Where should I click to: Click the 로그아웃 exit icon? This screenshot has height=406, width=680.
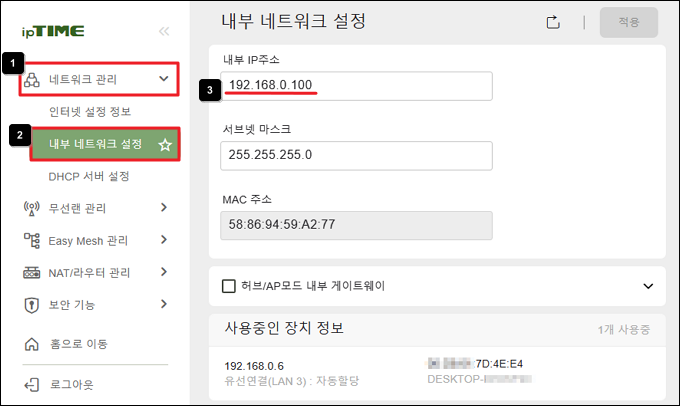tap(31, 385)
